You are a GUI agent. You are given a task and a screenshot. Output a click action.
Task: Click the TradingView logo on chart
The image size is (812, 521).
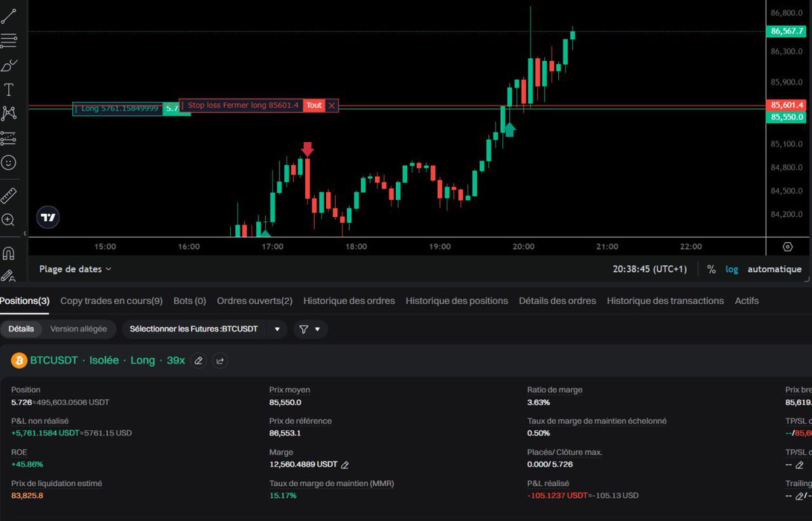pos(48,217)
